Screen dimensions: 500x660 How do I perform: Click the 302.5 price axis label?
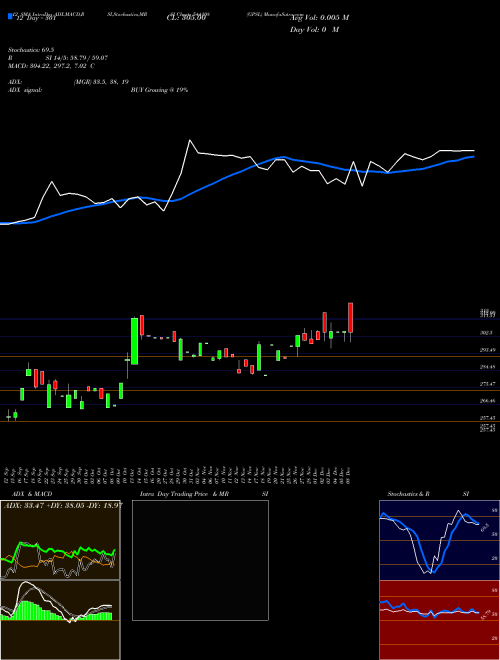click(x=487, y=333)
